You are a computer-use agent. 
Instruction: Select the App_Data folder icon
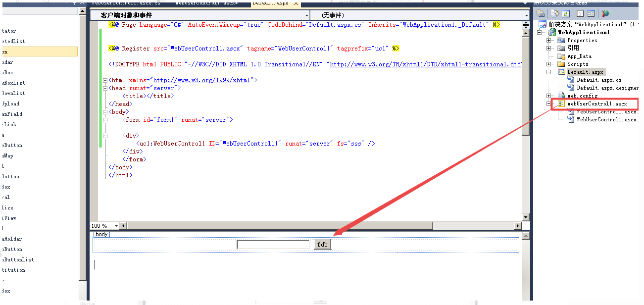pyautogui.click(x=561, y=56)
